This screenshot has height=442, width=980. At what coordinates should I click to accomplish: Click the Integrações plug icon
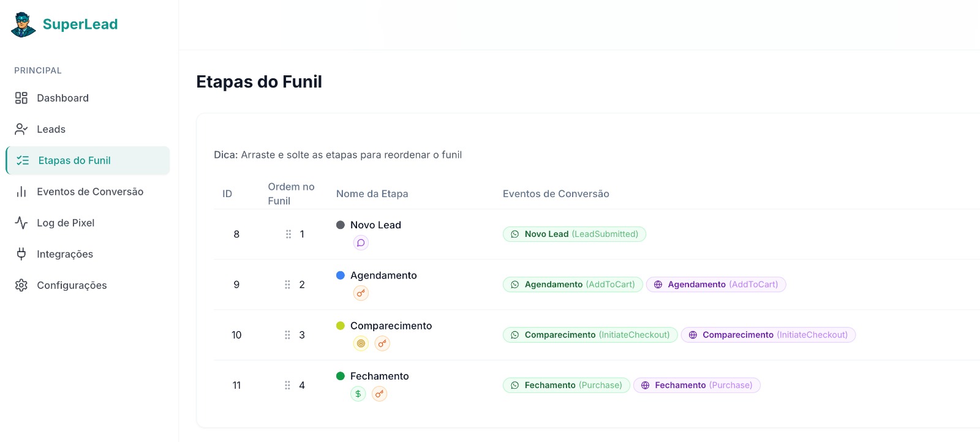pos(21,254)
